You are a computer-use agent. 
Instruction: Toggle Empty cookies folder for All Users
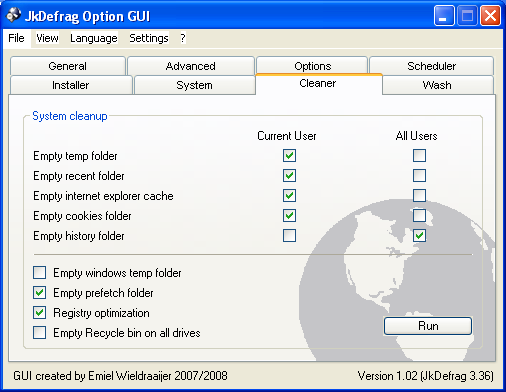click(x=419, y=216)
